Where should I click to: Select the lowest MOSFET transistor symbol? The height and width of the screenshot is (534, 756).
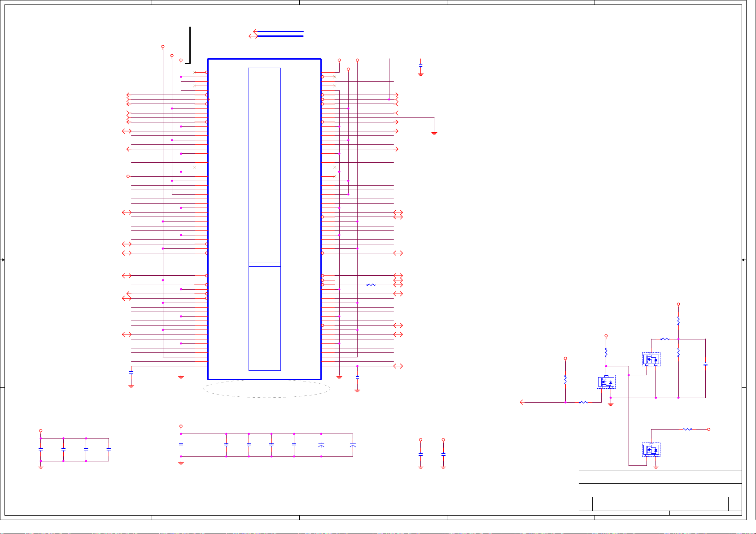651,450
